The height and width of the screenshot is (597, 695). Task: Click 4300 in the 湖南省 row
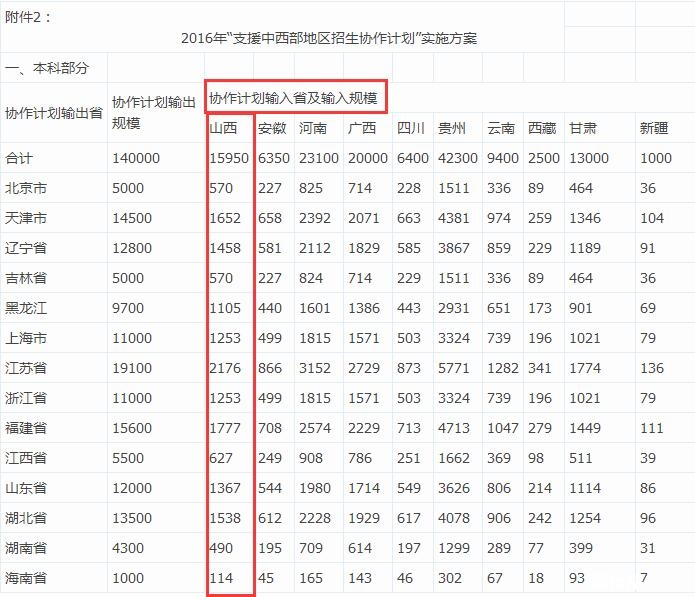pyautogui.click(x=128, y=548)
